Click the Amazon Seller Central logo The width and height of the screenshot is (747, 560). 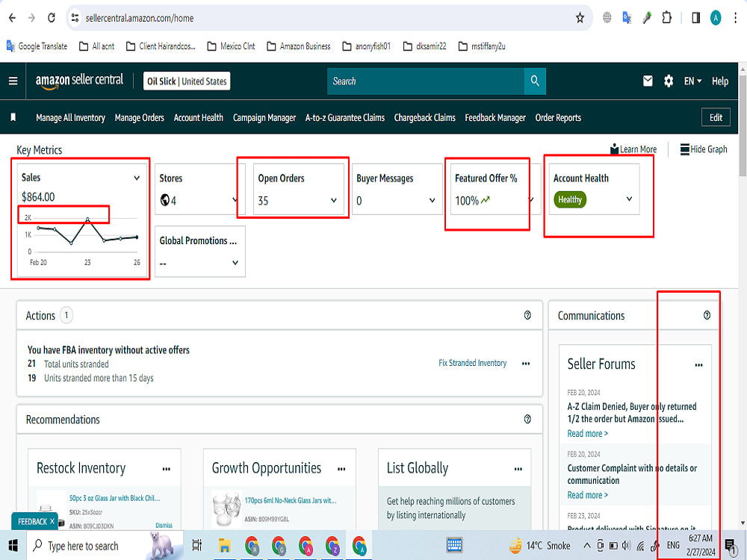click(x=79, y=81)
